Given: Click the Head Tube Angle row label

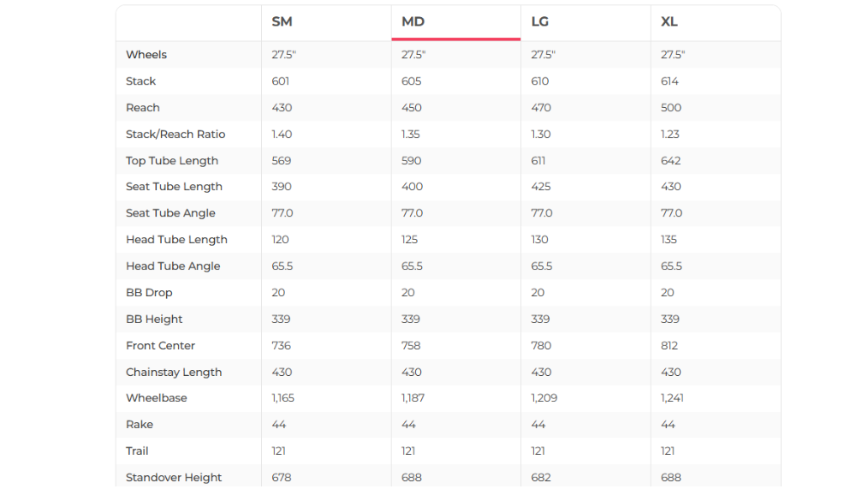Looking at the screenshot, I should tap(173, 266).
